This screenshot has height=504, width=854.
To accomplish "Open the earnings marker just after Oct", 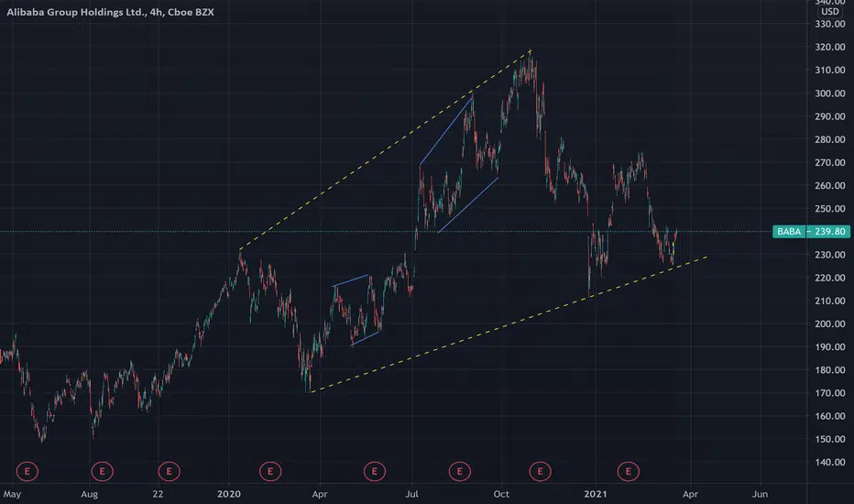I will 540,471.
